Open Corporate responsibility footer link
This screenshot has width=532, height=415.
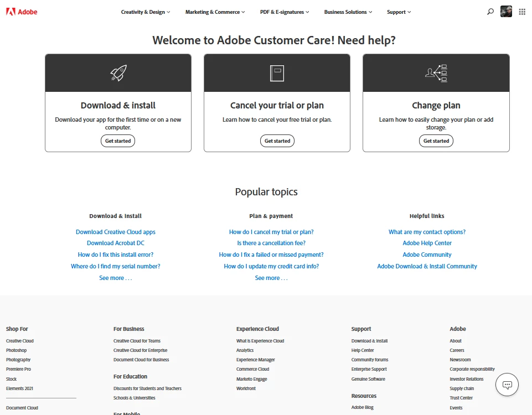tap(472, 369)
